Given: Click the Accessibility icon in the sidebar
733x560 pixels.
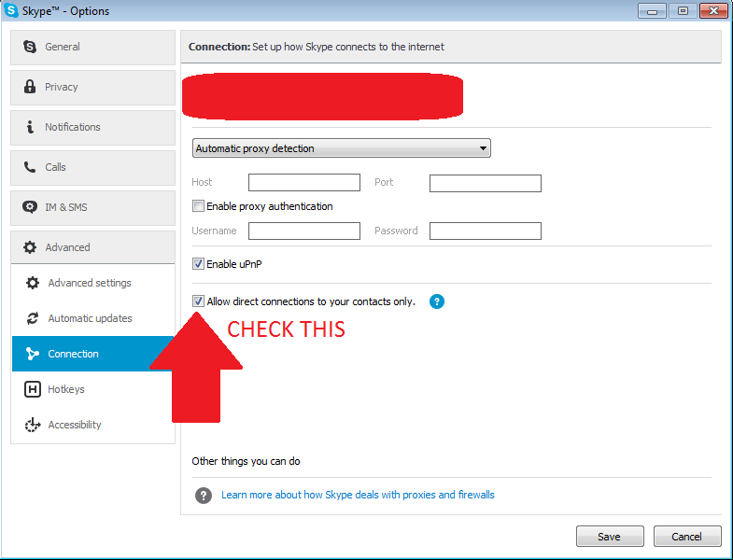Looking at the screenshot, I should (33, 425).
